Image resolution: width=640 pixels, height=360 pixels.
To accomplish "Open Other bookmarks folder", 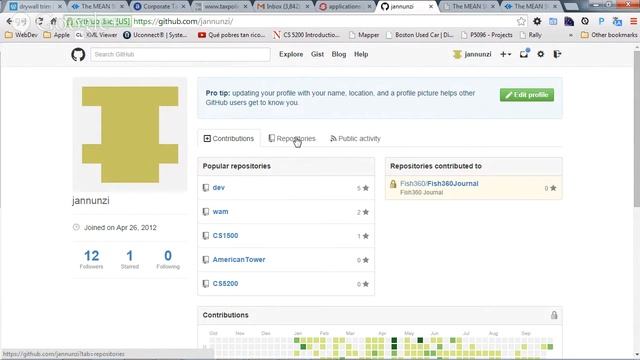I will pyautogui.click(x=609, y=35).
